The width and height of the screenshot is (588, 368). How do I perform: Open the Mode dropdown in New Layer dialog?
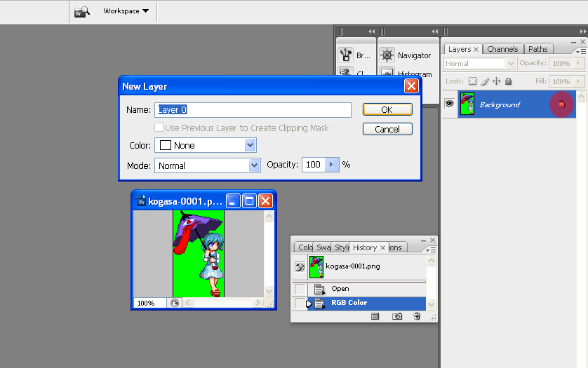point(208,165)
